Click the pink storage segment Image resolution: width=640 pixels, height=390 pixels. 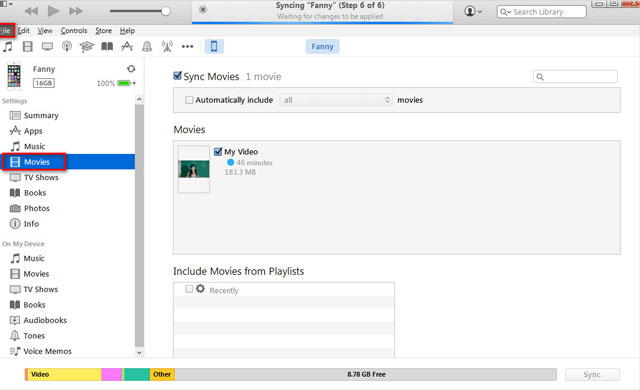111,374
